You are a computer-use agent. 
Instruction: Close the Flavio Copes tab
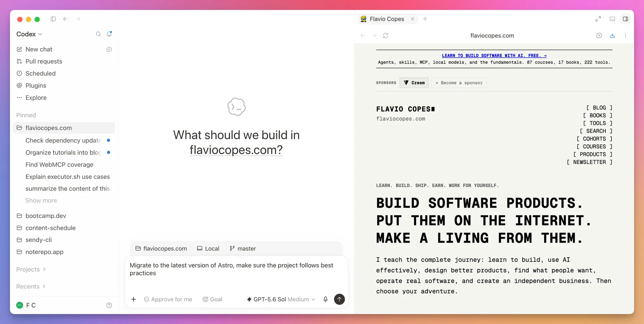pos(412,19)
